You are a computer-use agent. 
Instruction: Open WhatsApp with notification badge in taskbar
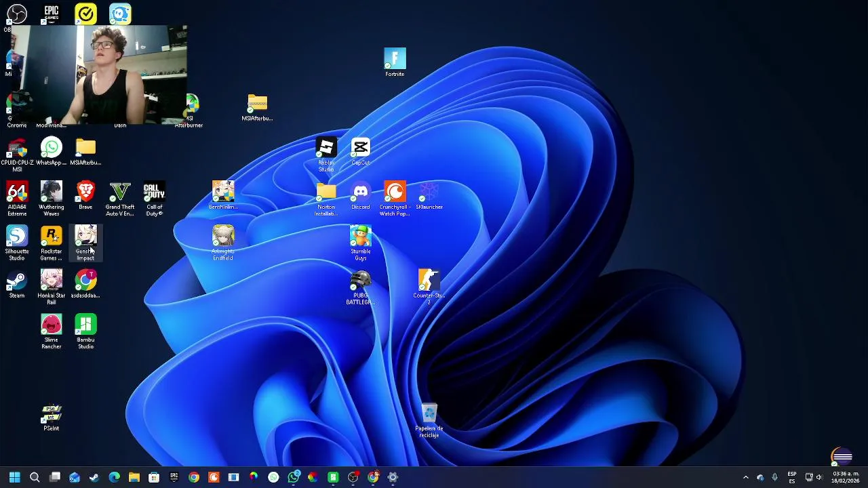coord(294,477)
